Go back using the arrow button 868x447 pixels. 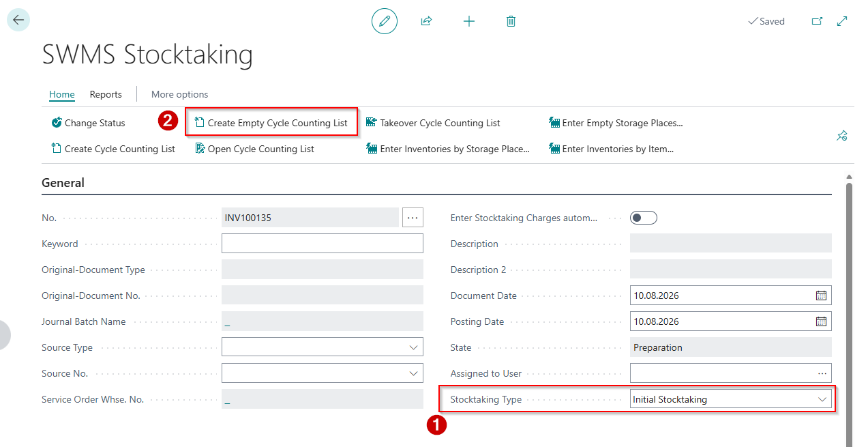(x=18, y=20)
